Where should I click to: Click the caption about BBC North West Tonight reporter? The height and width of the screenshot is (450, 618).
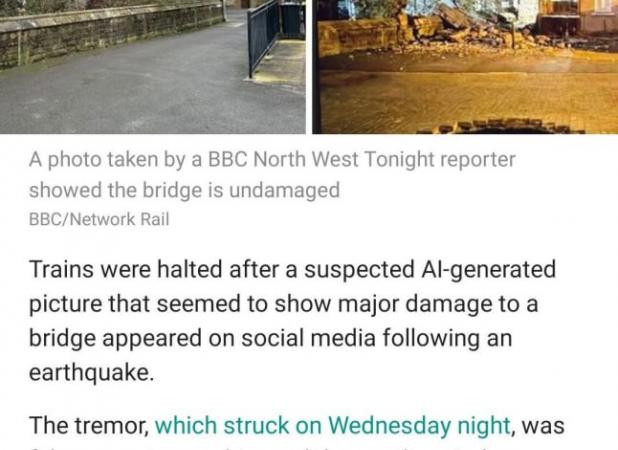272,175
